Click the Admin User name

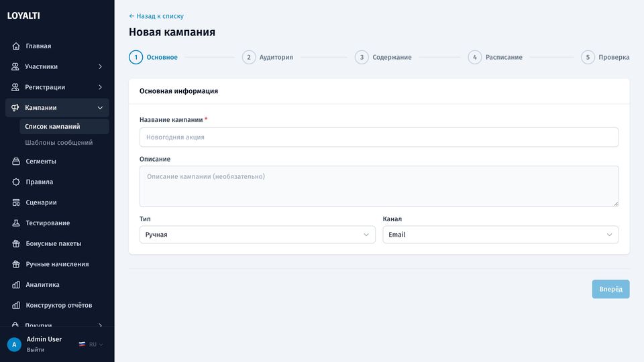pos(44,339)
